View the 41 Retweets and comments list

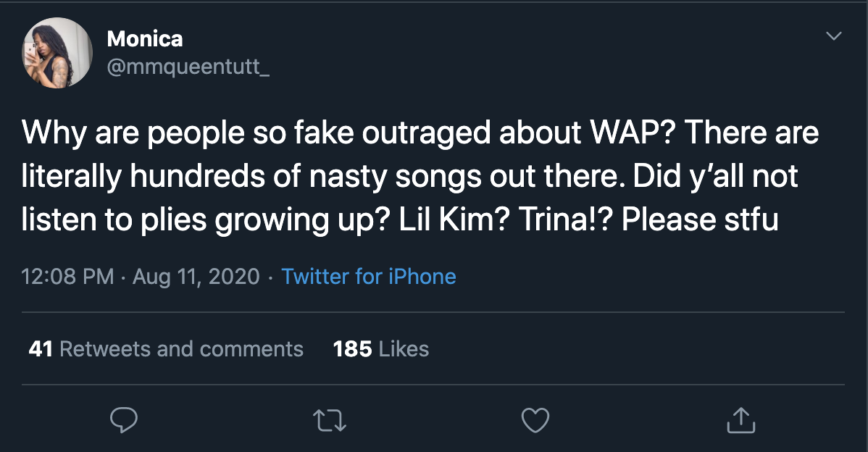point(166,349)
